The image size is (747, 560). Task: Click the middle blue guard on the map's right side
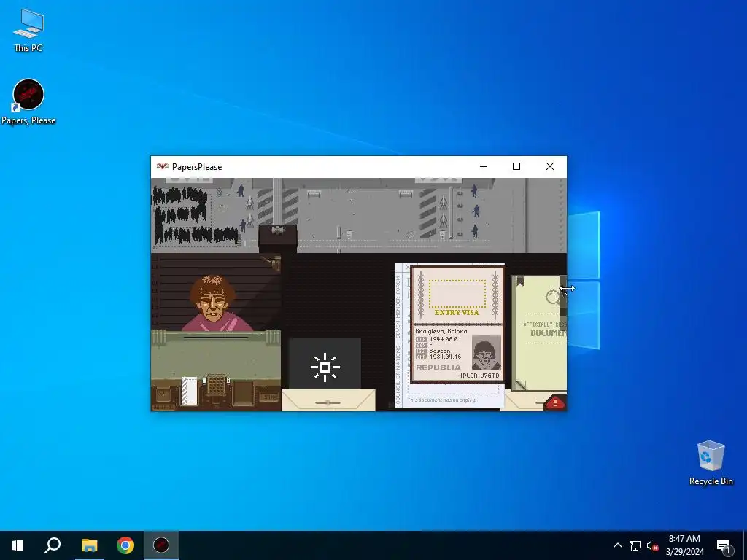click(x=476, y=211)
